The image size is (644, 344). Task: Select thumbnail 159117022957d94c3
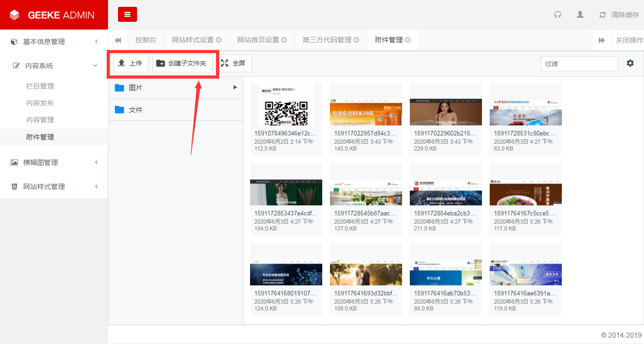tap(366, 119)
